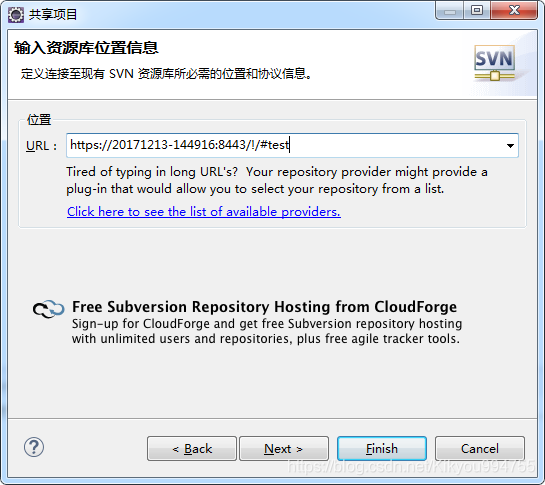Click the 位置 group label
The image size is (545, 485).
39,120
